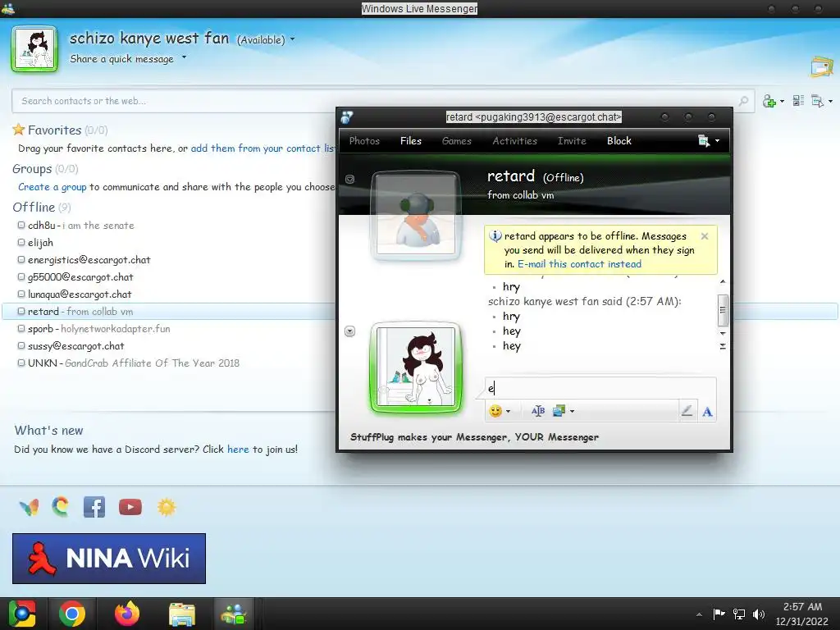The image size is (840, 630).
Task: Click 'E-mail this contact instead' link
Action: point(579,264)
